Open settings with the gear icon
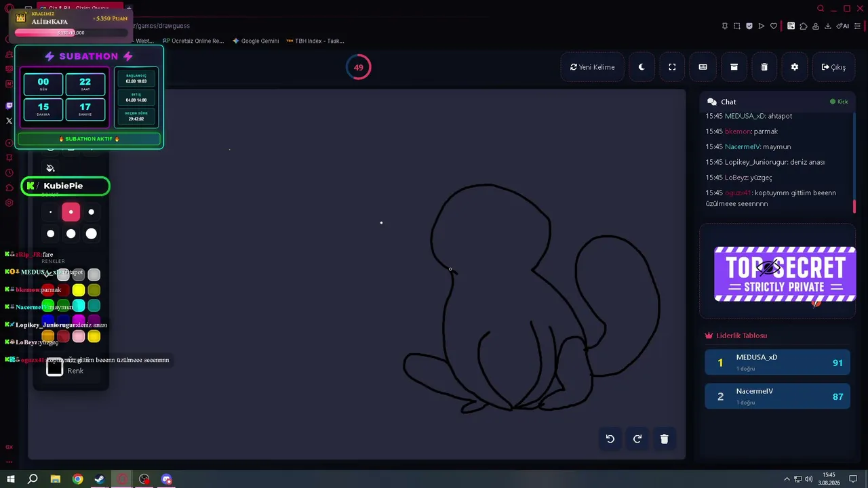Image resolution: width=868 pixels, height=488 pixels. (795, 67)
